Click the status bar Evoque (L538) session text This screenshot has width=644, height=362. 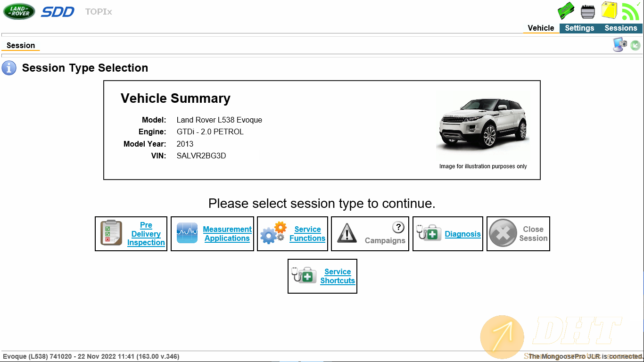coord(91,356)
